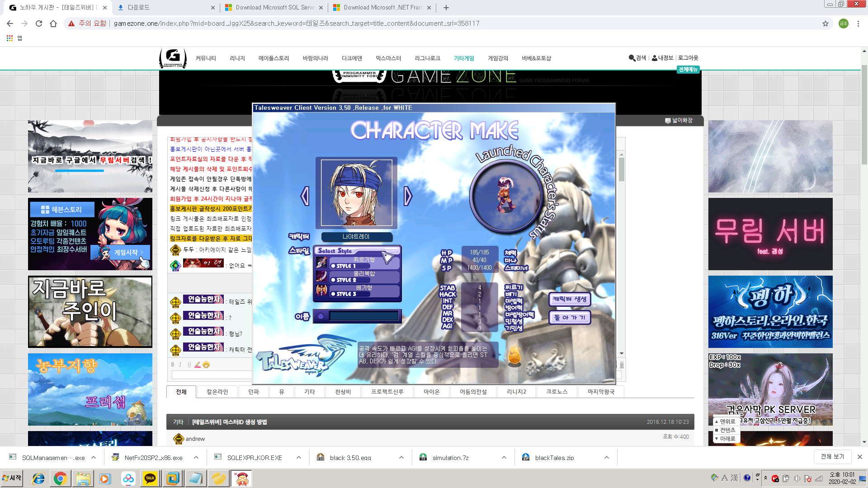Viewport: 868px width, 488px height.
Task: Switch to the 다운로드 tab
Action: 165,8
